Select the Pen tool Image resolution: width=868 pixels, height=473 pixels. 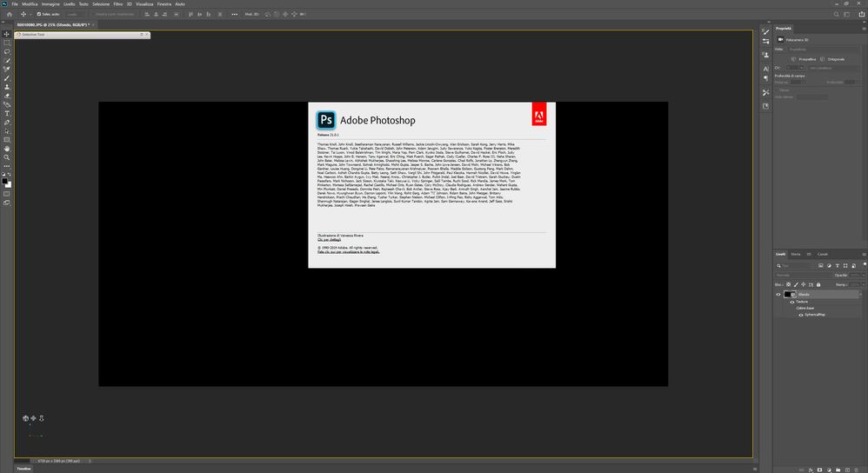click(x=7, y=123)
